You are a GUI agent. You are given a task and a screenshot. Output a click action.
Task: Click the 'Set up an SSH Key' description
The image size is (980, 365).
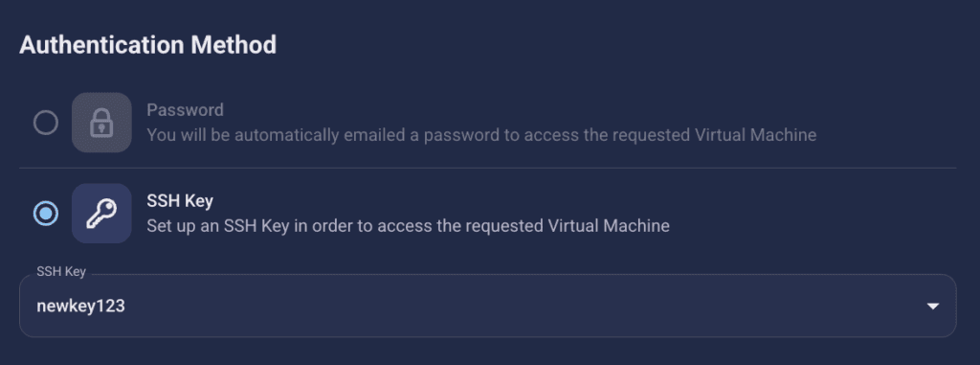tap(408, 225)
